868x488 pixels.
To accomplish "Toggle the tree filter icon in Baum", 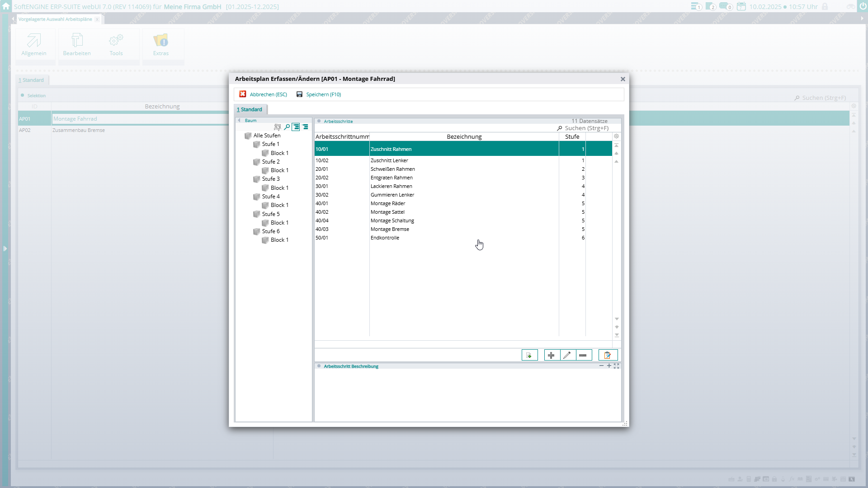I will point(277,127).
